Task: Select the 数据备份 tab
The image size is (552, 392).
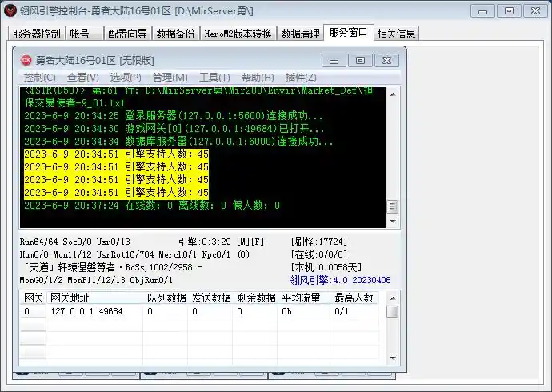Action: 176,34
